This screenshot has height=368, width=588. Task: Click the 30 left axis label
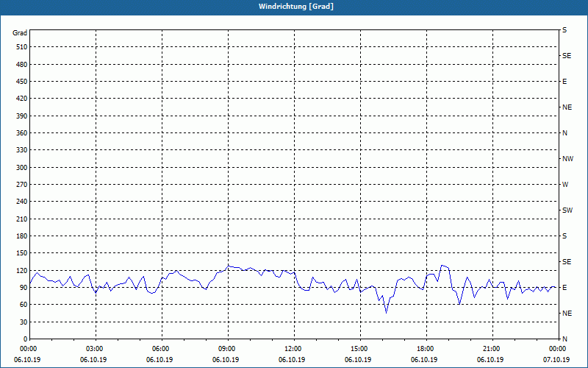24,322
